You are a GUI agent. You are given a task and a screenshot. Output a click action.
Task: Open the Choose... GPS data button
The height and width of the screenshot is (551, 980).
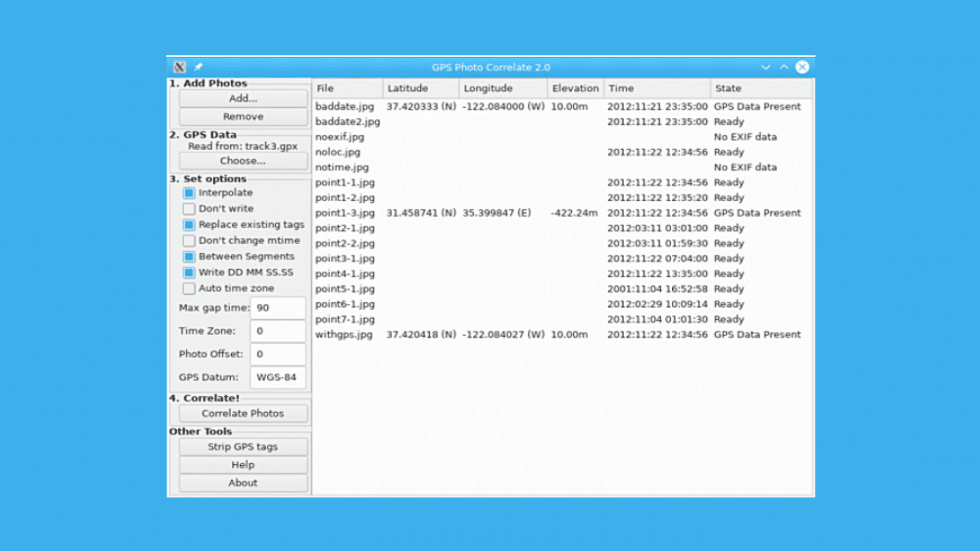click(243, 161)
